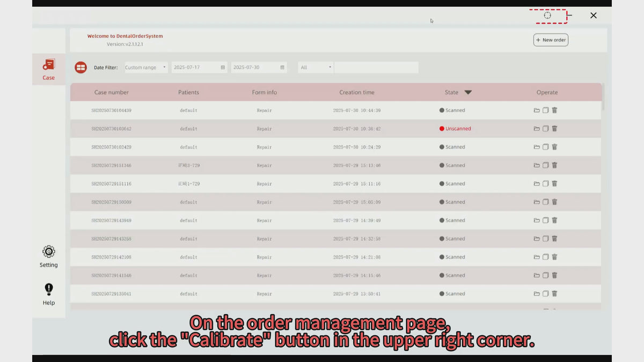Click the end date field 2025-07-30
Image resolution: width=644 pixels, height=362 pixels.
coord(259,68)
